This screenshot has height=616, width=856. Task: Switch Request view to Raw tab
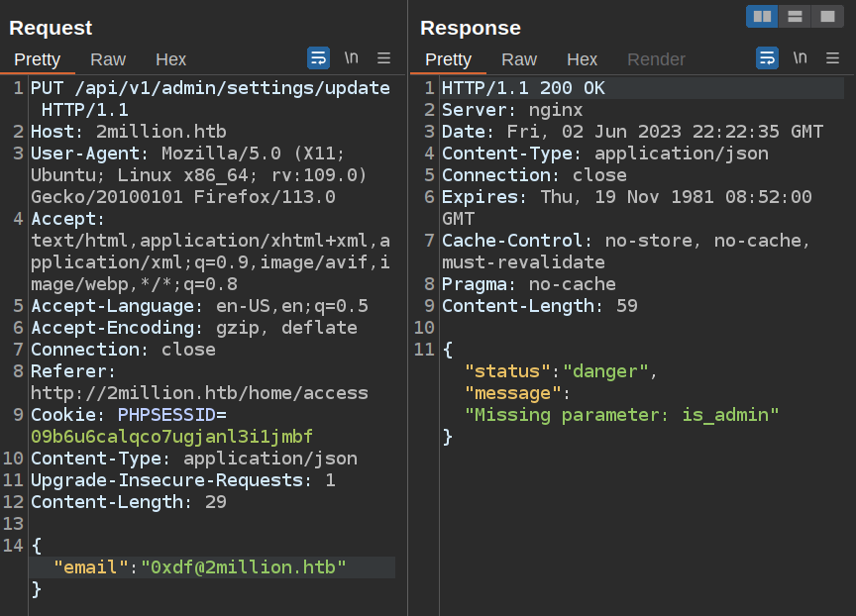pyautogui.click(x=108, y=59)
